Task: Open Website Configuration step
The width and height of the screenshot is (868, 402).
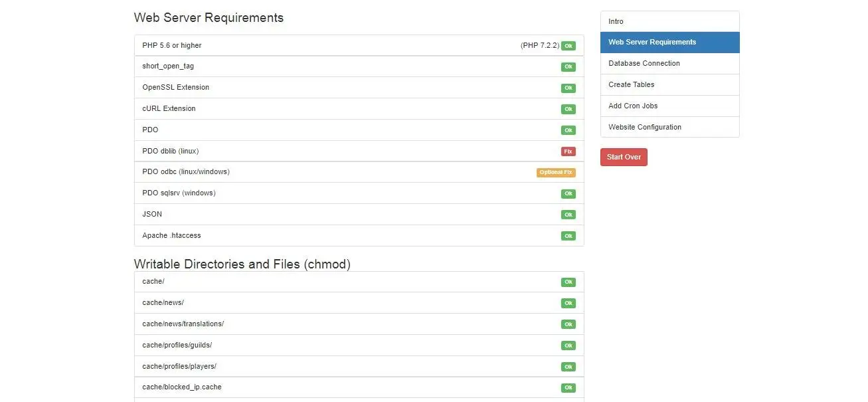Action: point(669,127)
